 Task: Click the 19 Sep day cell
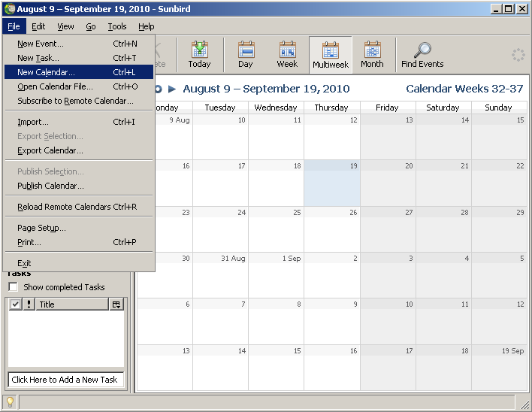(x=499, y=368)
